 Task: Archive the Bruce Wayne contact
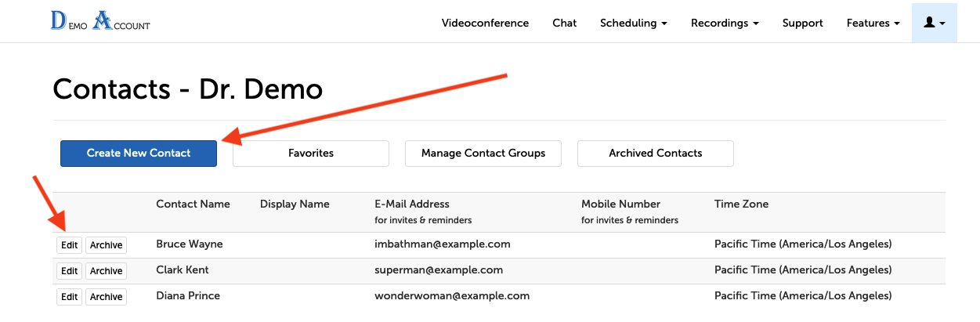[106, 245]
